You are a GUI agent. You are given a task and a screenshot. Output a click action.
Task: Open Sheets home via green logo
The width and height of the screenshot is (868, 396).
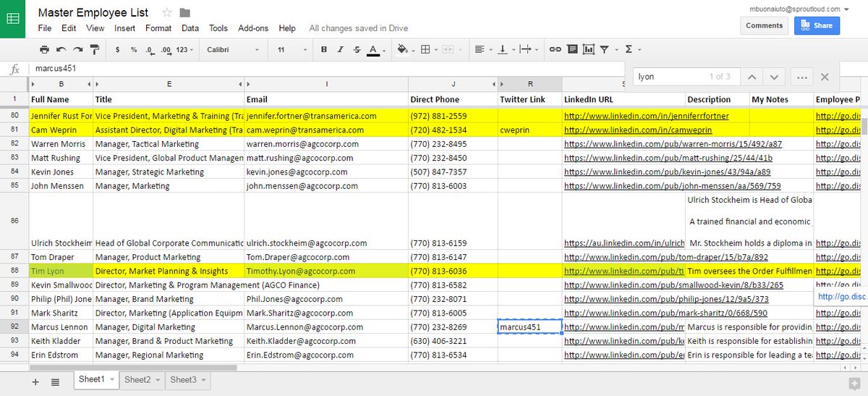pyautogui.click(x=13, y=18)
